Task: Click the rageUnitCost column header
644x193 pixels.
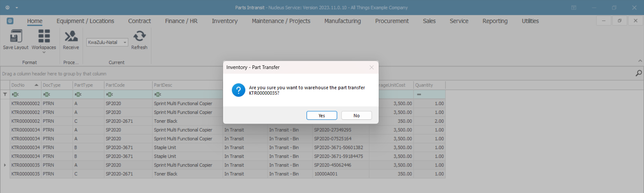Action: point(396,85)
